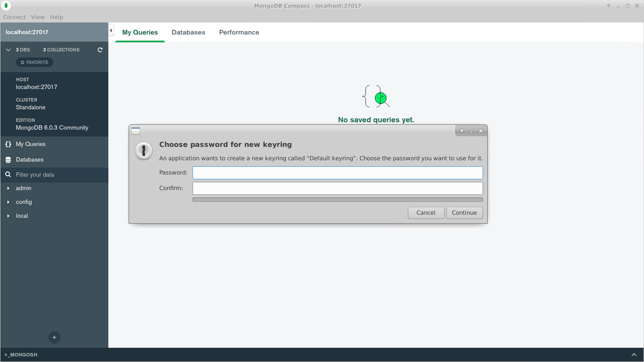Click the localhost:27017 connection title

coord(27,32)
